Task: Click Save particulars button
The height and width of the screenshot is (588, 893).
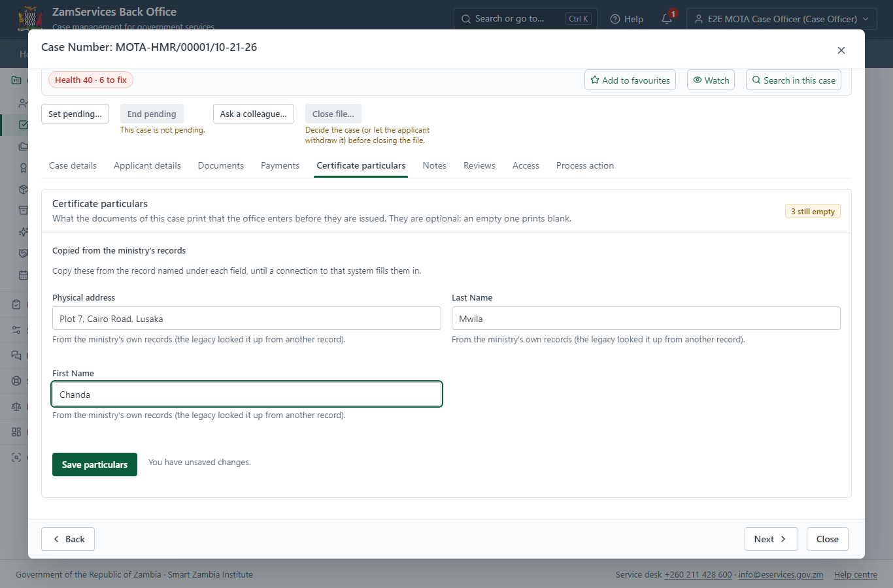Action: click(95, 465)
